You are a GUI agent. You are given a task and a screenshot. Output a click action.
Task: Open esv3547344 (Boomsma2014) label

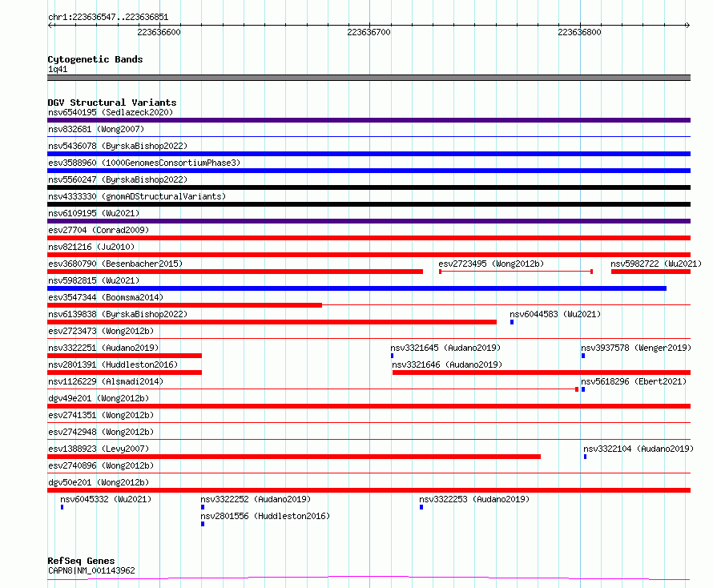[x=106, y=297]
